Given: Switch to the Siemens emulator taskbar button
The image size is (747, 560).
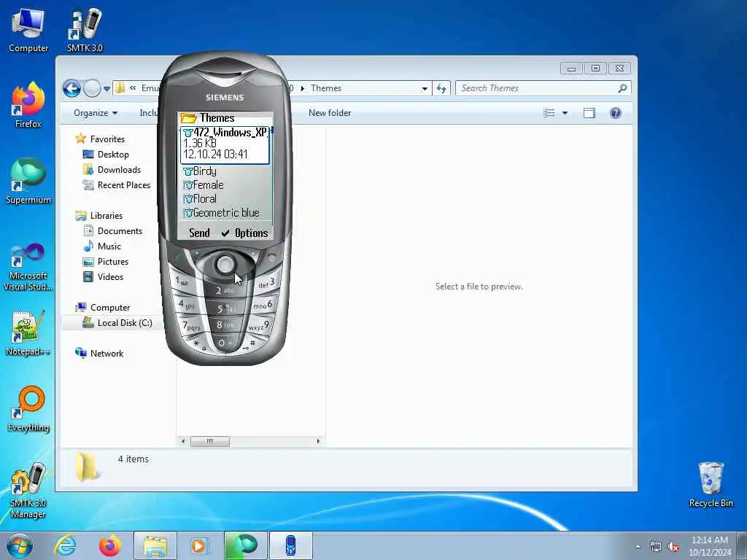Looking at the screenshot, I should [290, 545].
